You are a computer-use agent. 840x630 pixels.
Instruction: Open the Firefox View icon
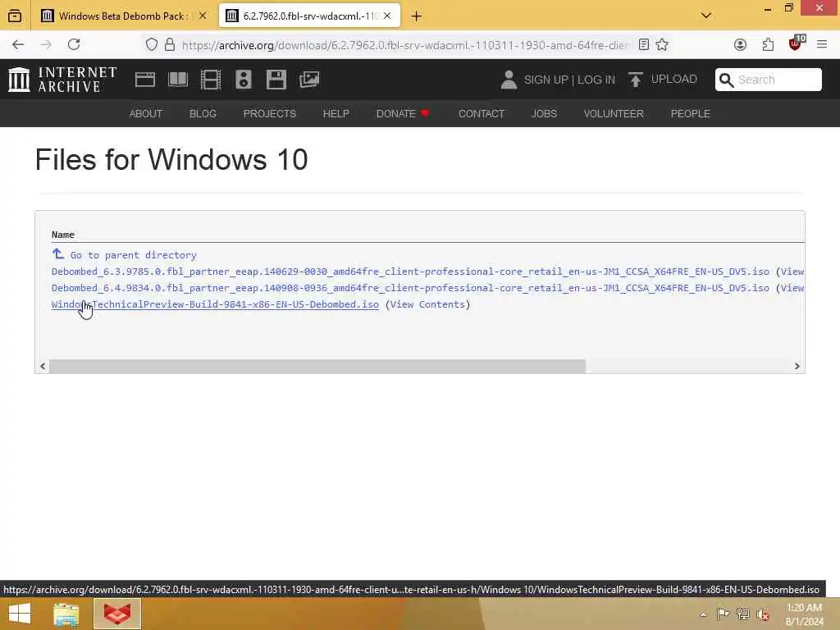[x=15, y=16]
